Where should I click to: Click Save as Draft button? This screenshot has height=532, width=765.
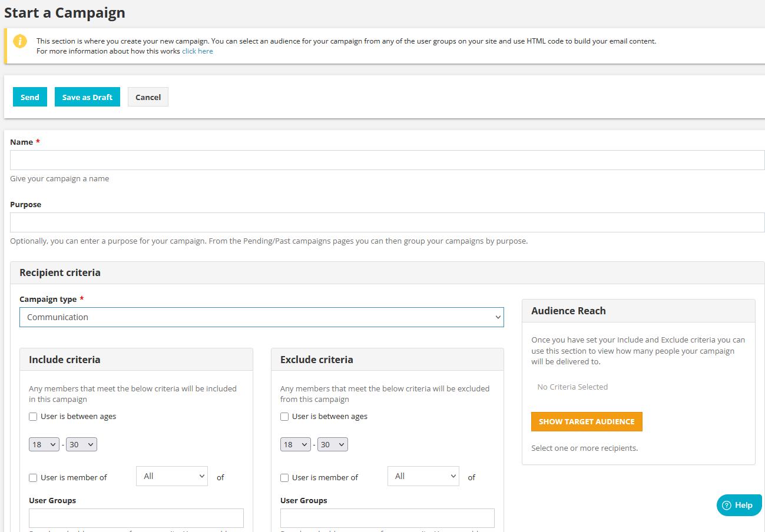point(87,97)
